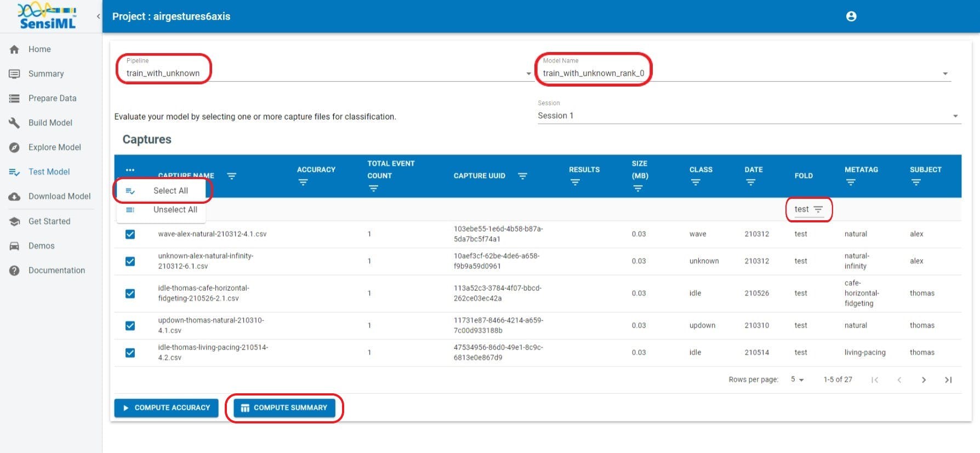The height and width of the screenshot is (453, 980).
Task: Jump to the last page of captures
Action: (948, 380)
